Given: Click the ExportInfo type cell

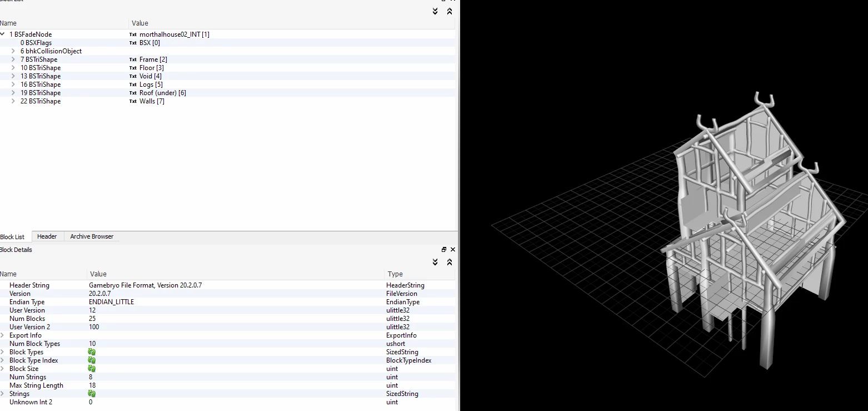Looking at the screenshot, I should tap(401, 335).
